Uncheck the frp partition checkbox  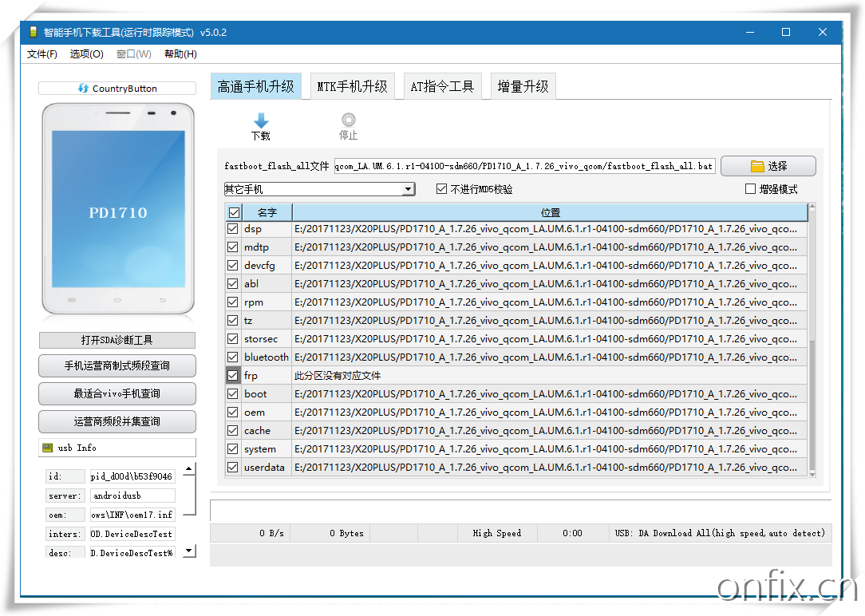[232, 375]
